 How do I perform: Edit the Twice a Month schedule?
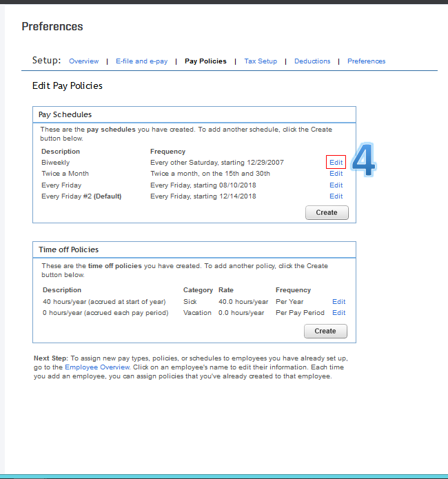(x=336, y=174)
